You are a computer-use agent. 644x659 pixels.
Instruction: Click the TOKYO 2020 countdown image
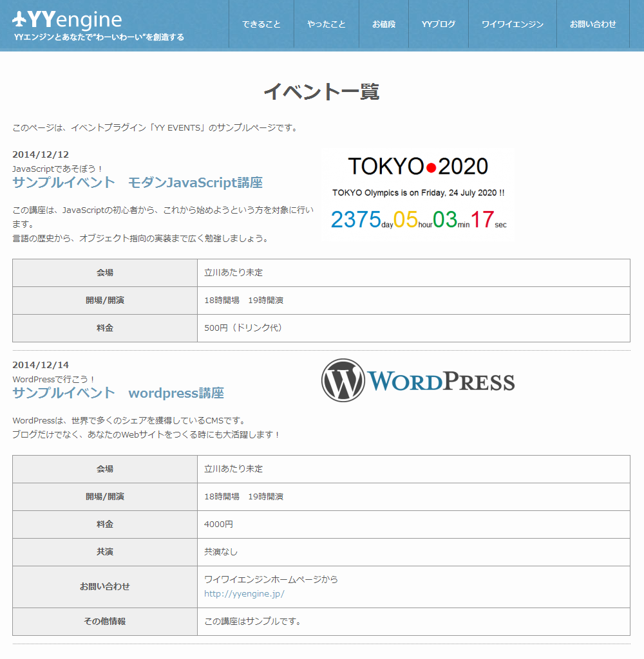pyautogui.click(x=419, y=194)
